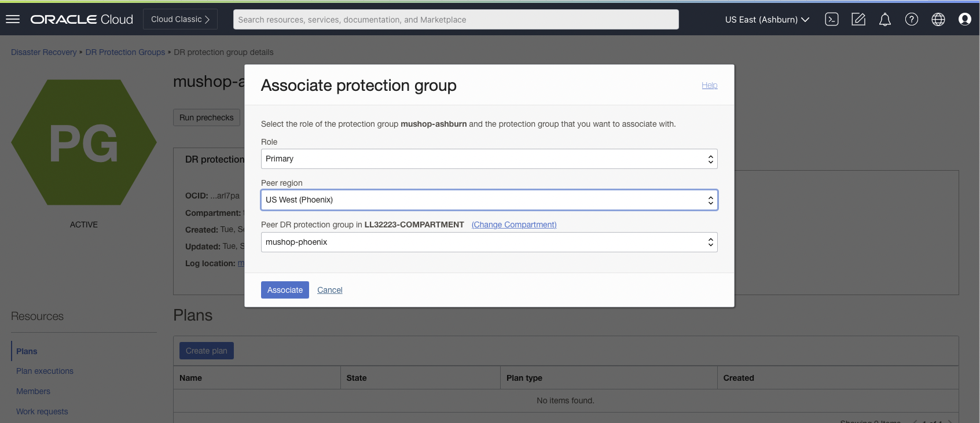Click the Change Compartment link

pos(513,225)
